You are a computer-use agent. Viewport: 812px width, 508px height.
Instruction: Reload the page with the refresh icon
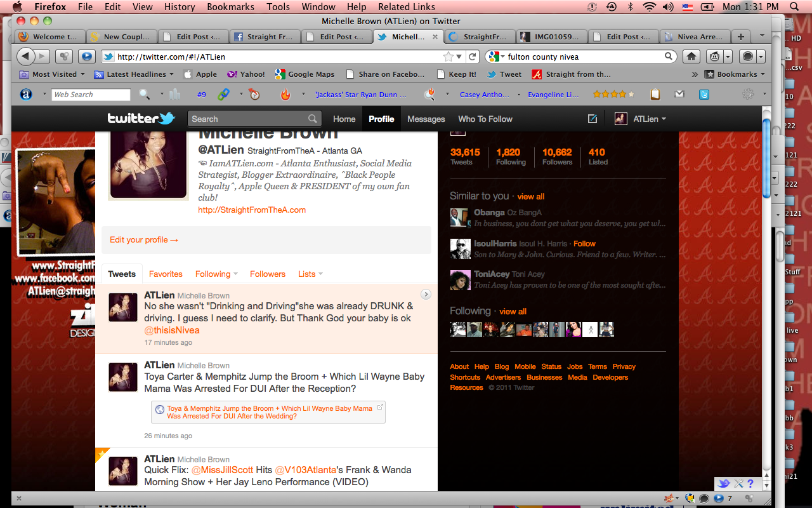pos(472,57)
